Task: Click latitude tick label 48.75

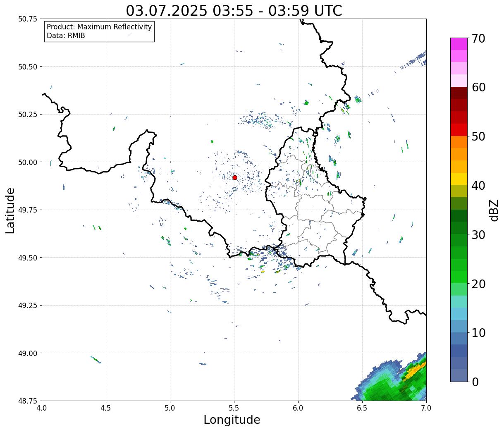Action: [28, 401]
